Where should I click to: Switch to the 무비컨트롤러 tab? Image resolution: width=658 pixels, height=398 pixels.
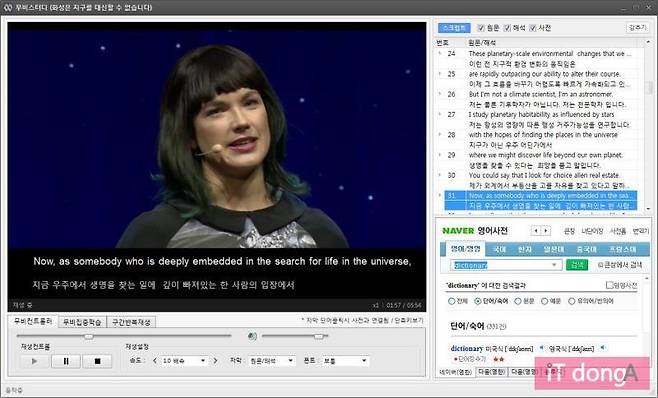(x=33, y=321)
